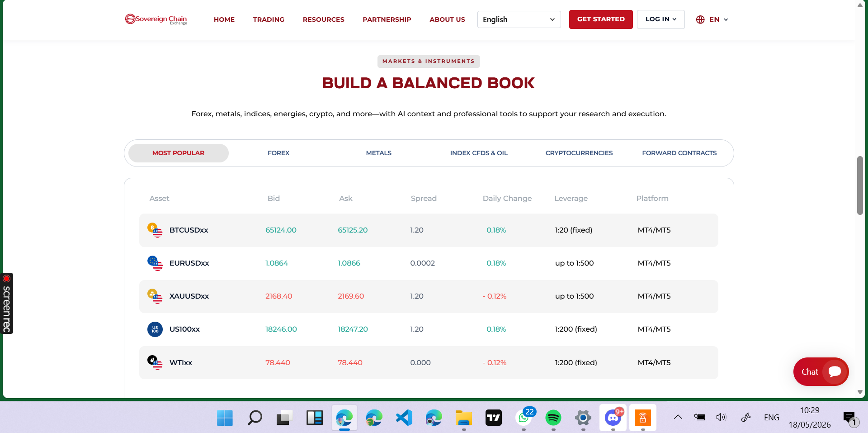Open Visual Studio Code from taskbar
Viewport: 868px width, 433px height.
[x=404, y=418]
